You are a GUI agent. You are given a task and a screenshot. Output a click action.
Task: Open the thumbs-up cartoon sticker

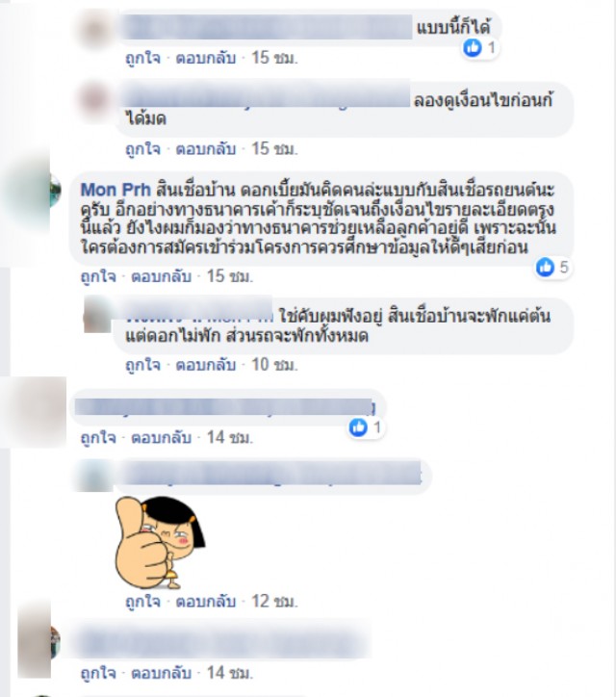(x=160, y=543)
